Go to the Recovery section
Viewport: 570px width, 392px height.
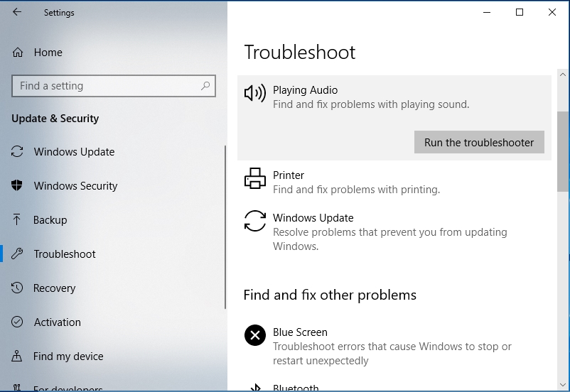(x=54, y=288)
